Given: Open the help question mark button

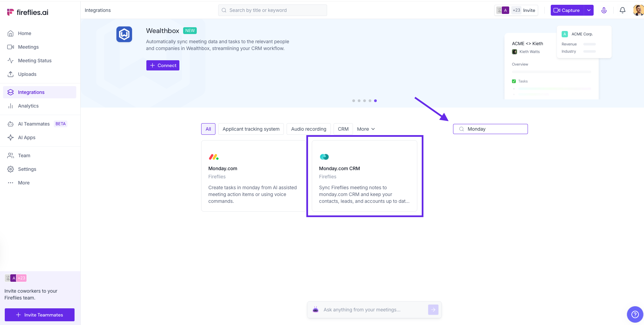Looking at the screenshot, I should (x=635, y=314).
